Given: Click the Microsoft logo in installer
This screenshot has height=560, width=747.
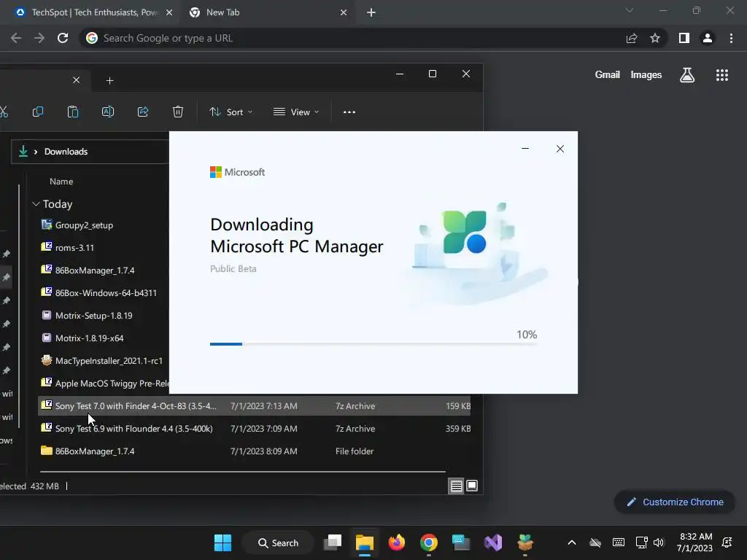Looking at the screenshot, I should pyautogui.click(x=237, y=172).
